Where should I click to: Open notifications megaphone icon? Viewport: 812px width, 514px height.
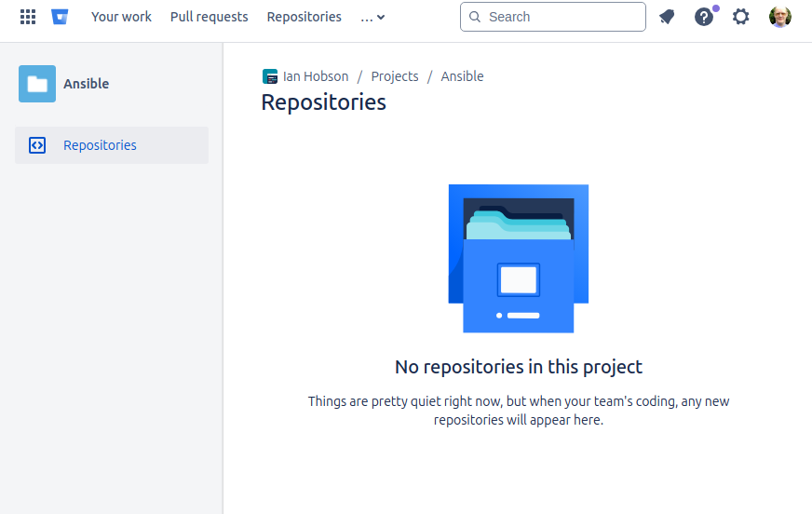coord(667,17)
